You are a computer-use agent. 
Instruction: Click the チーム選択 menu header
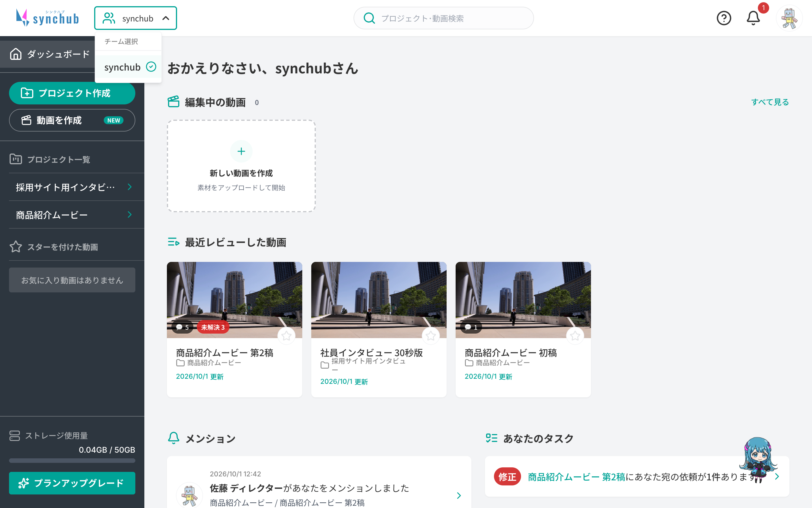click(x=121, y=41)
